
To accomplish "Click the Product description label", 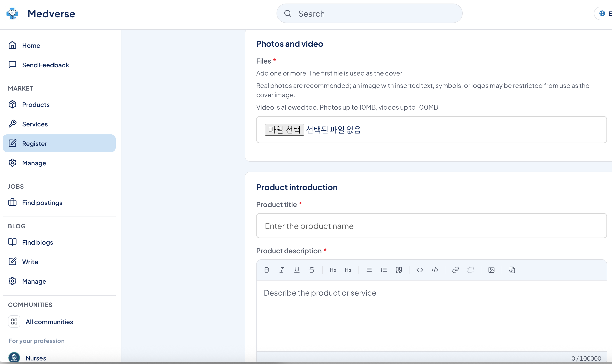I will point(289,251).
